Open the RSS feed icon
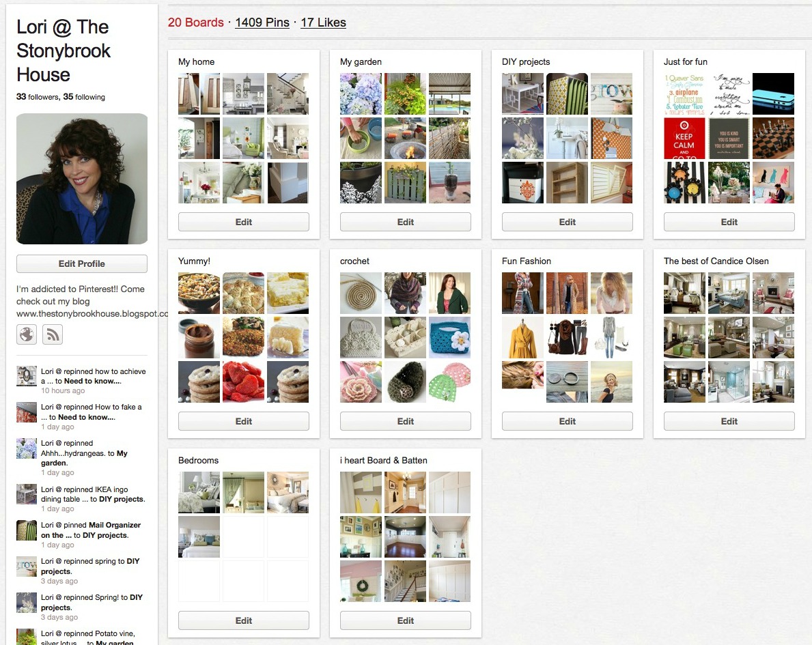Screen dimensions: 812x645 53,334
